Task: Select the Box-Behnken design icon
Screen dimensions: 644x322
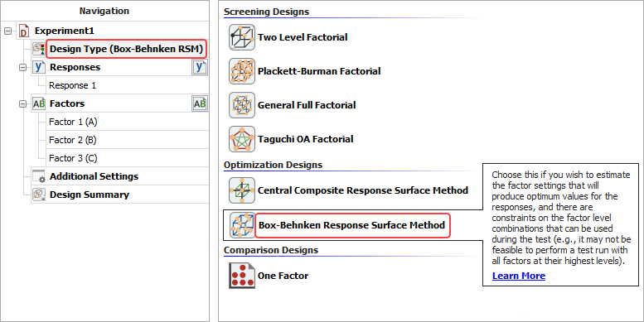Action: pos(242,225)
